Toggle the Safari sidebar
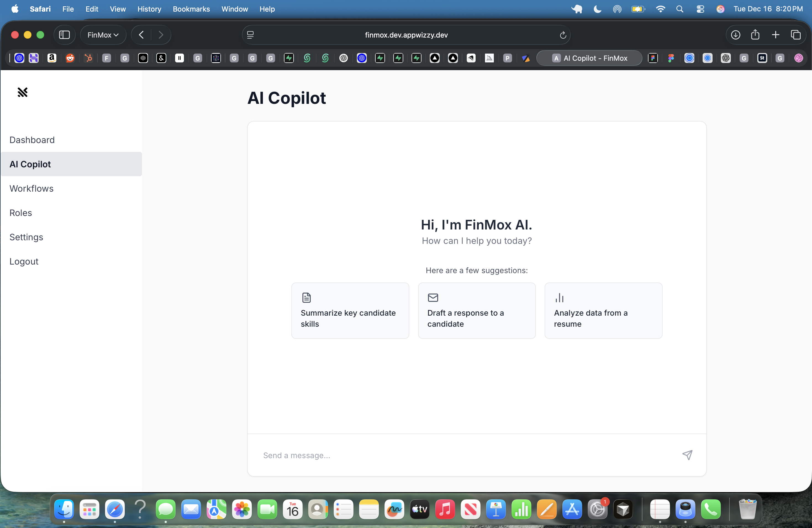 pyautogui.click(x=64, y=35)
